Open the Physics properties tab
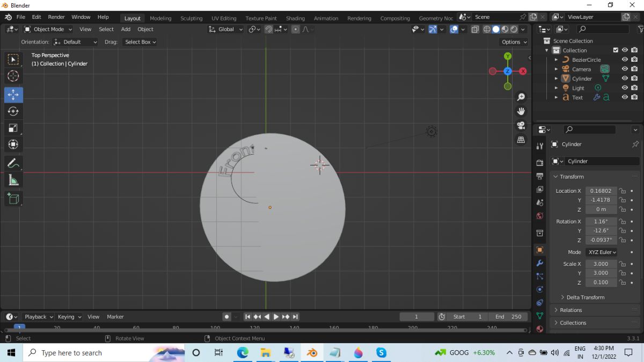This screenshot has height=362, width=644. [x=540, y=289]
